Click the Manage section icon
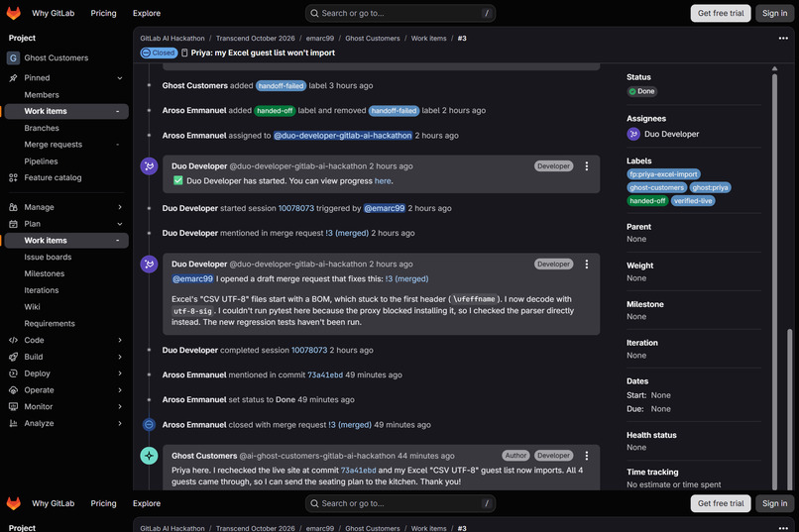 coord(13,207)
